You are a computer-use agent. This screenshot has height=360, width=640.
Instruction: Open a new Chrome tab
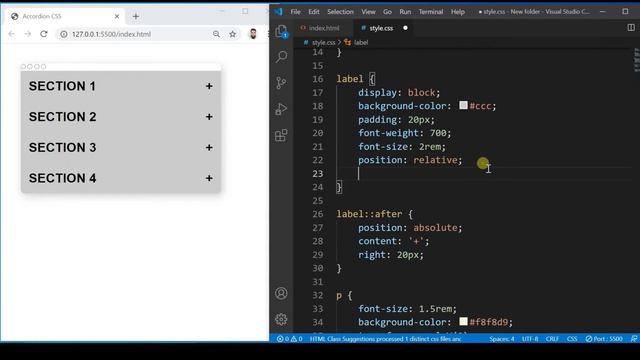[x=136, y=16]
